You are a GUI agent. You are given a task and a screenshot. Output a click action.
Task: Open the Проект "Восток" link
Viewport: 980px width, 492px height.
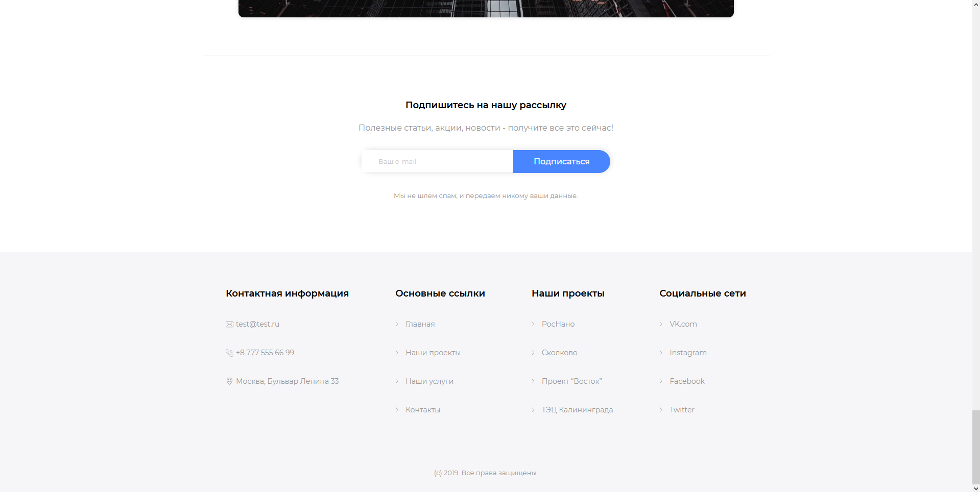point(572,381)
